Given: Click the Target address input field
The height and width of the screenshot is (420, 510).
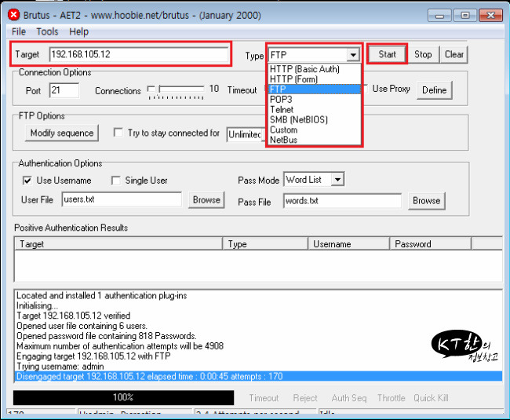Looking at the screenshot, I should (x=139, y=54).
